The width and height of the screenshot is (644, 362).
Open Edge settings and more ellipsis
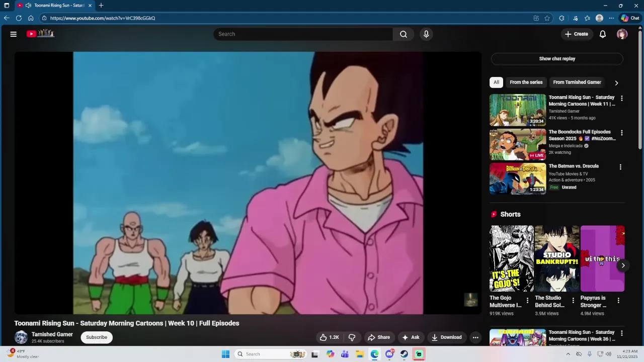(611, 18)
